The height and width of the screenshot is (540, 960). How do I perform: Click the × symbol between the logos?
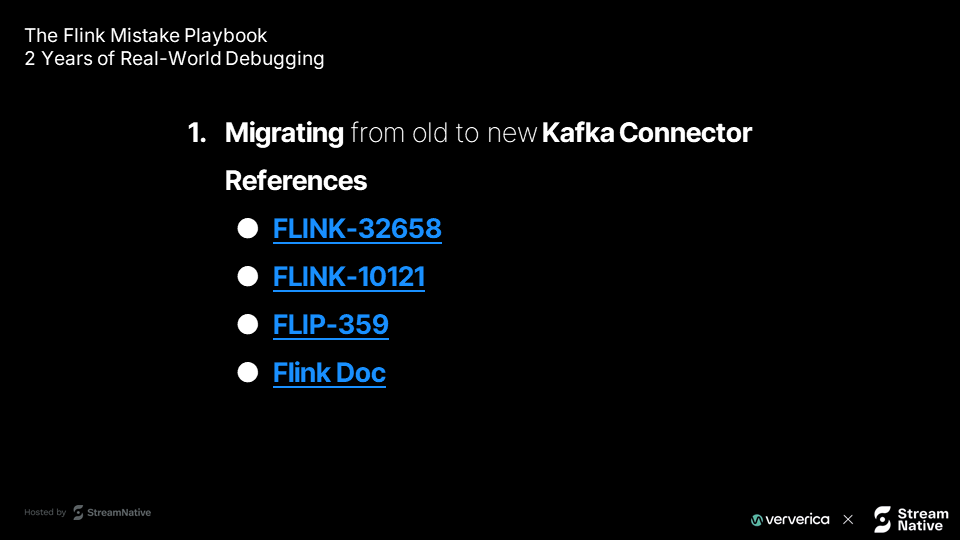848,520
